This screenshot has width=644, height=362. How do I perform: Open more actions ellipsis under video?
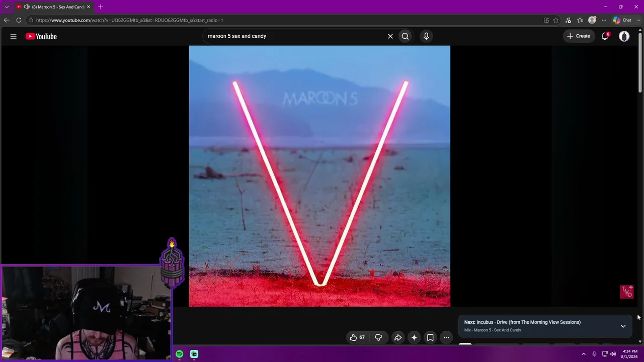coord(446,338)
